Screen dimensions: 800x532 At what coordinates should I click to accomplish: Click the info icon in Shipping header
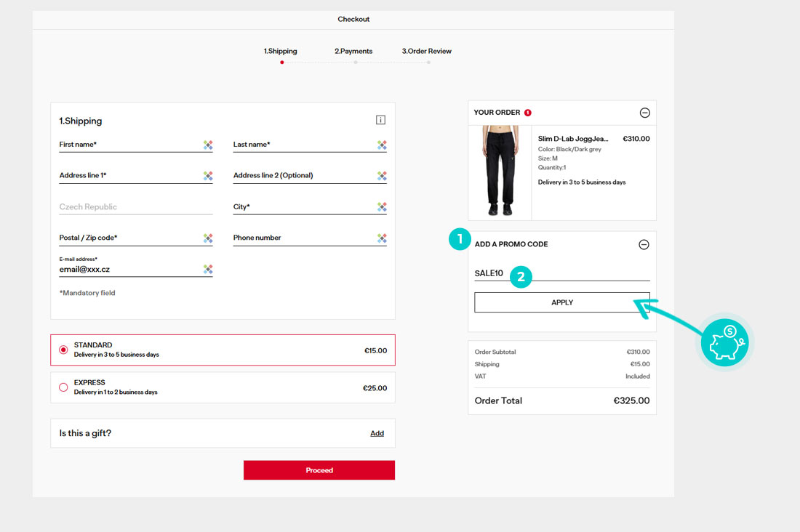380,120
